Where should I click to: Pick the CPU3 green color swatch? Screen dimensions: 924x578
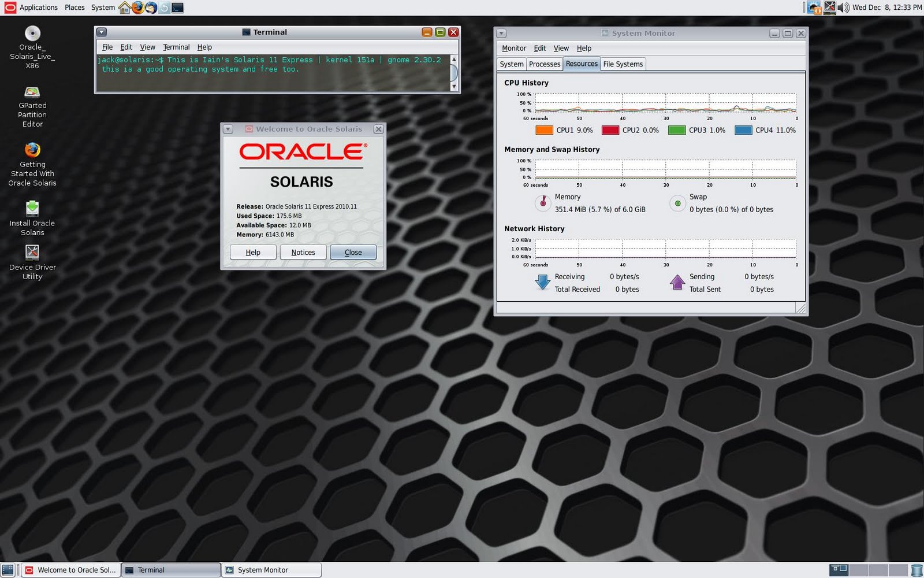677,131
